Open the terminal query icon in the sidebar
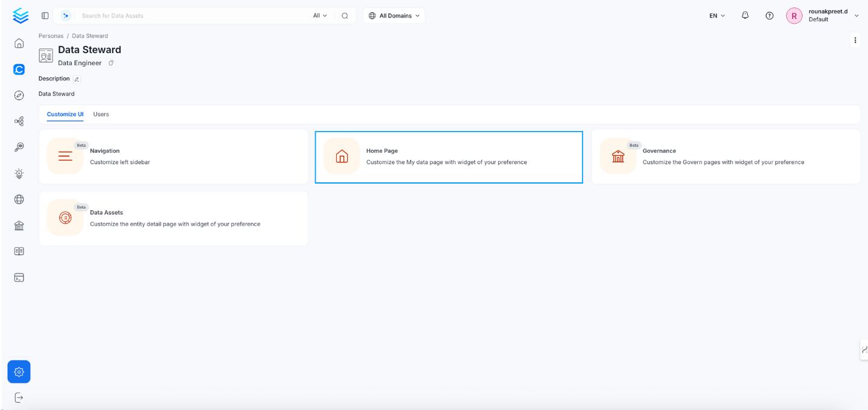The height and width of the screenshot is (410, 868). point(19,277)
